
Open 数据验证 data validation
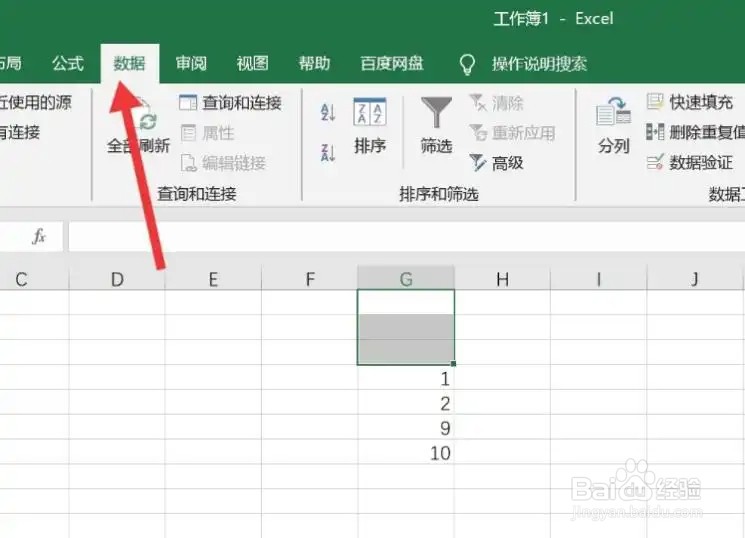click(689, 163)
